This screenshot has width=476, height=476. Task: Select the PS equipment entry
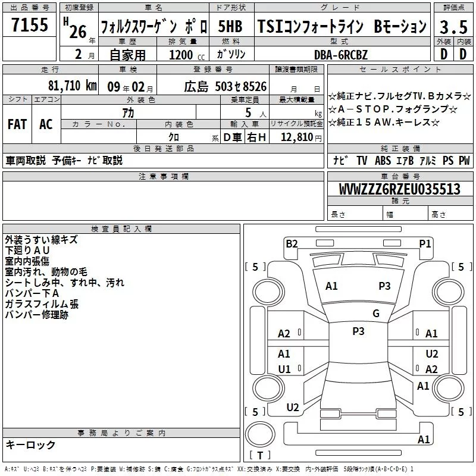point(448,160)
